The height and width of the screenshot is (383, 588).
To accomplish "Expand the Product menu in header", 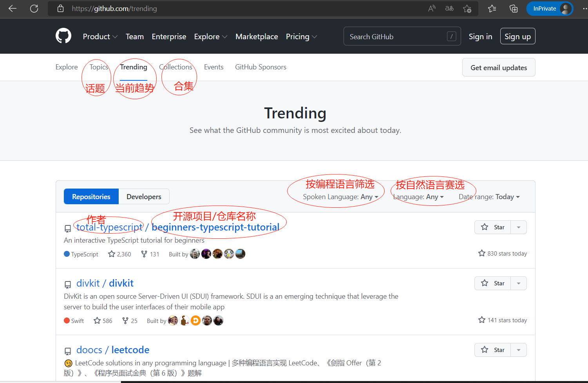I will click(100, 36).
